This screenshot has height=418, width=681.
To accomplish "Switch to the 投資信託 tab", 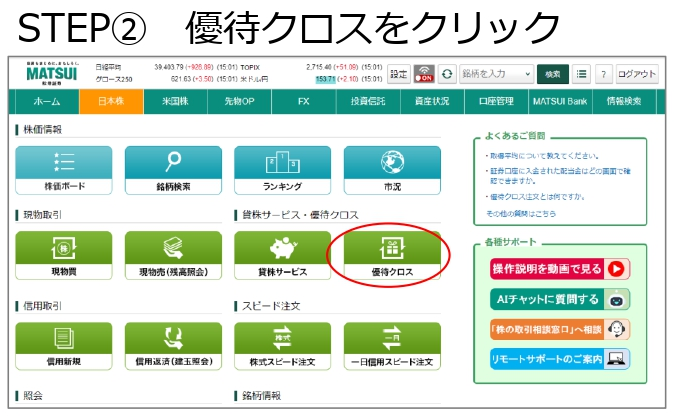I will click(368, 102).
